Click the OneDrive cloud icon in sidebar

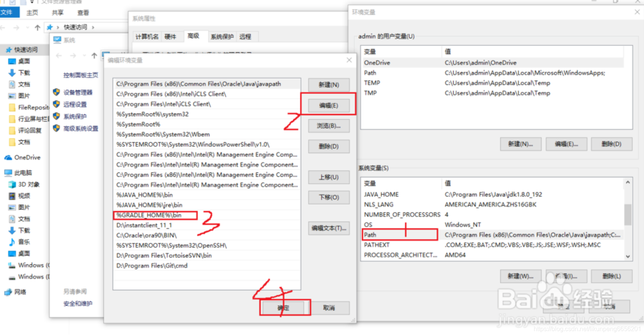tap(8, 157)
